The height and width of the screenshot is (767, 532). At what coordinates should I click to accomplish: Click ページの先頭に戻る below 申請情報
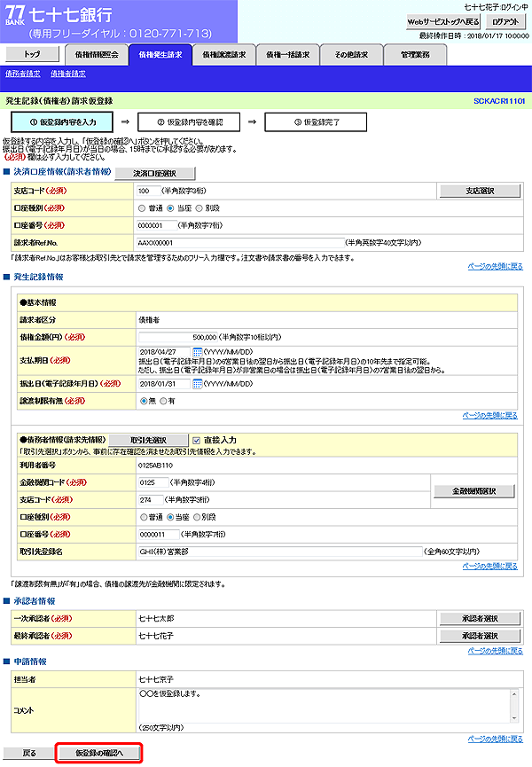[x=496, y=740]
